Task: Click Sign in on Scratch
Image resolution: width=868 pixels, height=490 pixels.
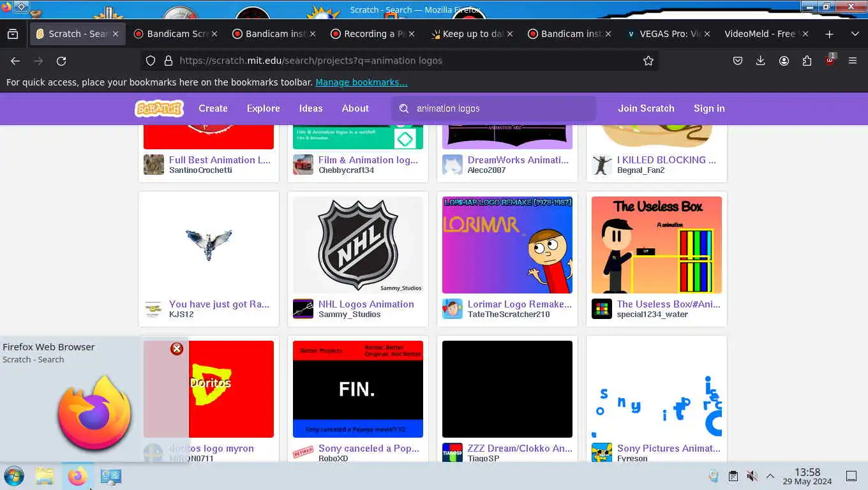Action: click(709, 108)
